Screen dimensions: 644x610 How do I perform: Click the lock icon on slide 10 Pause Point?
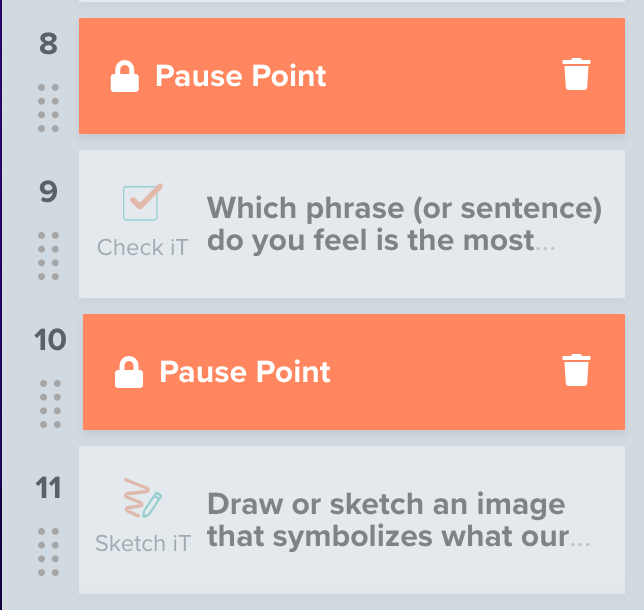pyautogui.click(x=128, y=372)
